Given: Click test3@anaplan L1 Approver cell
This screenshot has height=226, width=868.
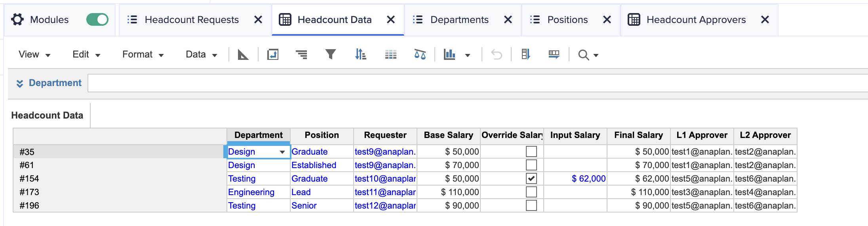Looking at the screenshot, I should [702, 192].
